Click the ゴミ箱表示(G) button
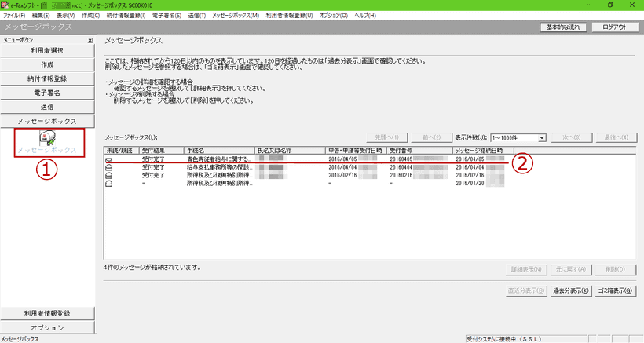 point(615,291)
